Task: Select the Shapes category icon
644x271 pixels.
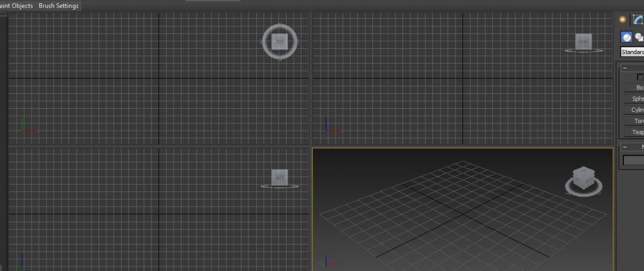Action: [x=639, y=37]
